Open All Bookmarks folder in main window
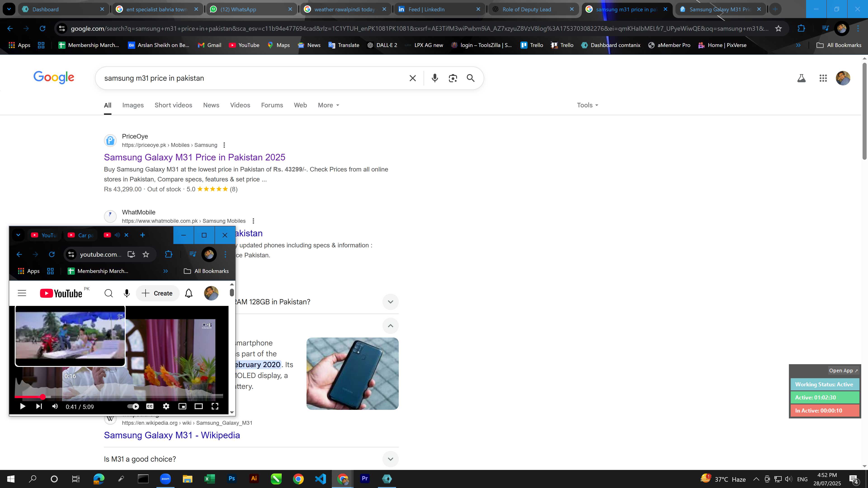Screen dimensions: 868x488 pyautogui.click(x=839, y=45)
